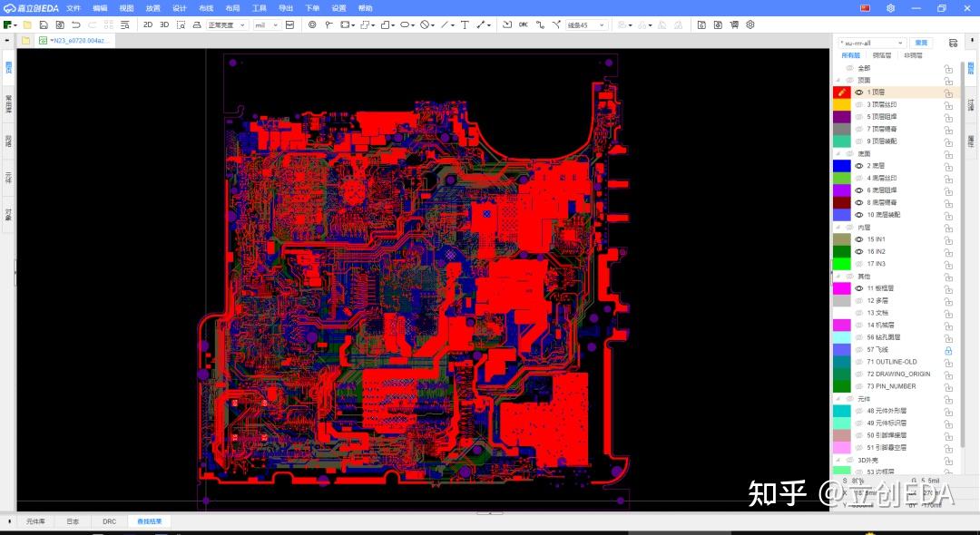This screenshot has width=980, height=535.
Task: Open layer manager icon in layer panel
Action: pyautogui.click(x=953, y=44)
